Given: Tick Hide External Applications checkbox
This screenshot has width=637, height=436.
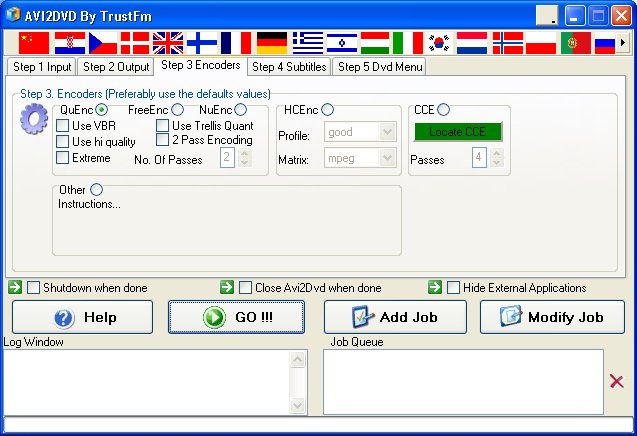Looking at the screenshot, I should 453,288.
